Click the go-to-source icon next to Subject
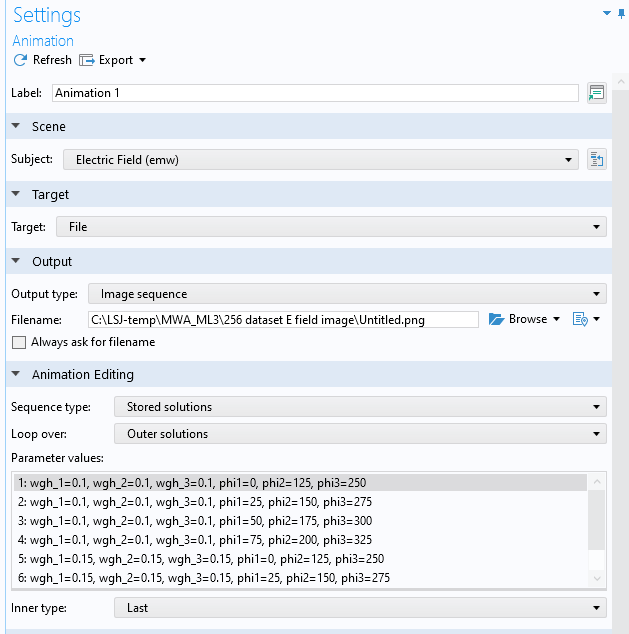This screenshot has height=634, width=629. (597, 159)
